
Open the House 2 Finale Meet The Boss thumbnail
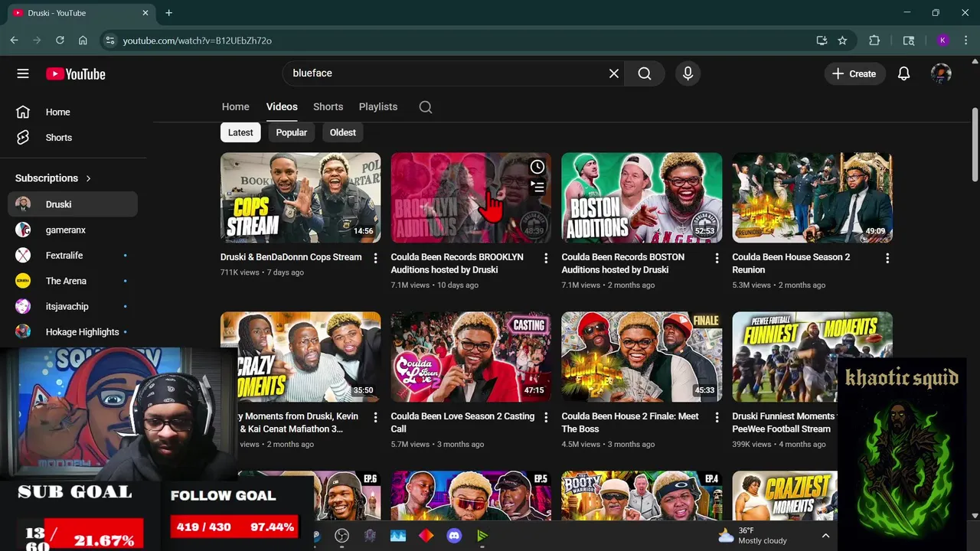click(642, 357)
